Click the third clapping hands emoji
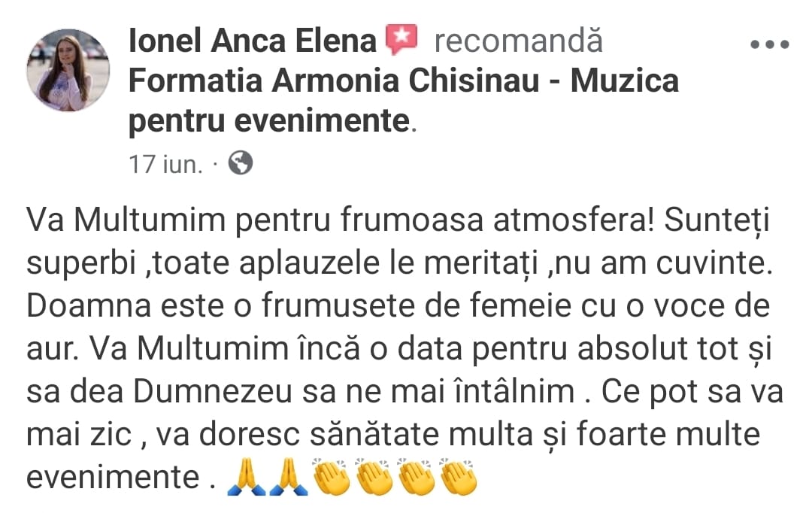Screen dimensions: 812x513 point(416,477)
